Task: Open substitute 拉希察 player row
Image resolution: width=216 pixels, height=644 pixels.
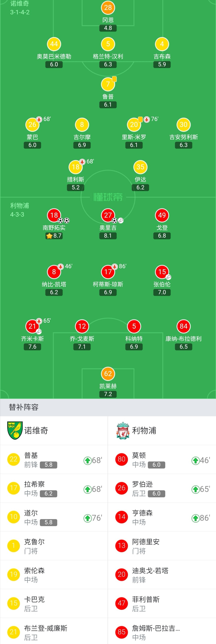Action: (x=54, y=489)
